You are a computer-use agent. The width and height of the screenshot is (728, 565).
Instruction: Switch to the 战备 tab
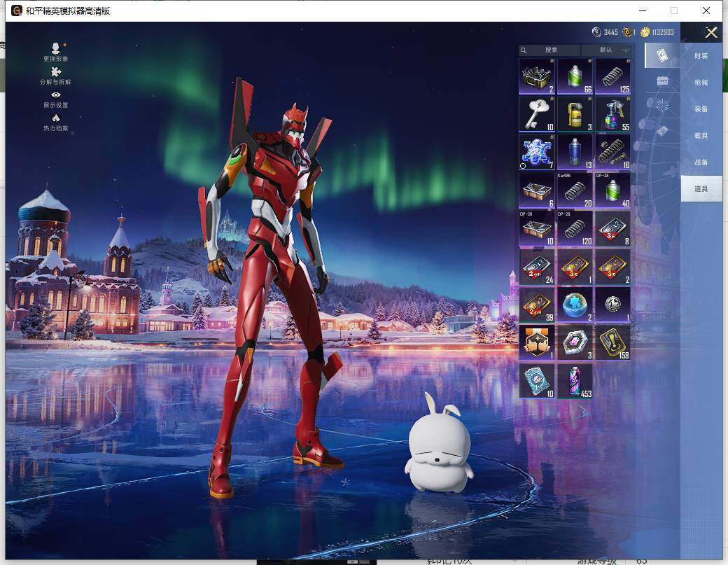pyautogui.click(x=701, y=162)
